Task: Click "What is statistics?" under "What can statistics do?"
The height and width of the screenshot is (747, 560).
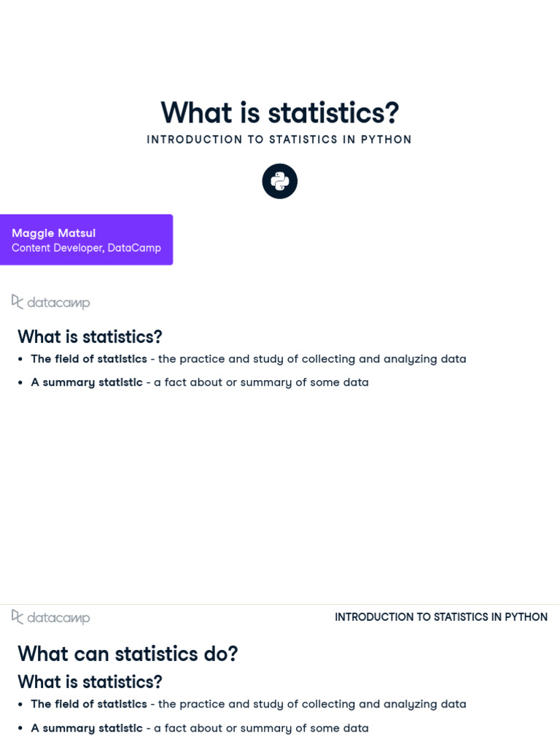Action: click(90, 682)
